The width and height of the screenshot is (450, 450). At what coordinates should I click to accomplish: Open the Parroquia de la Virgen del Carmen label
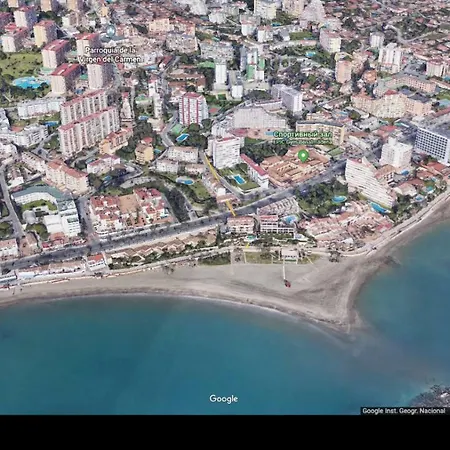coord(110,55)
